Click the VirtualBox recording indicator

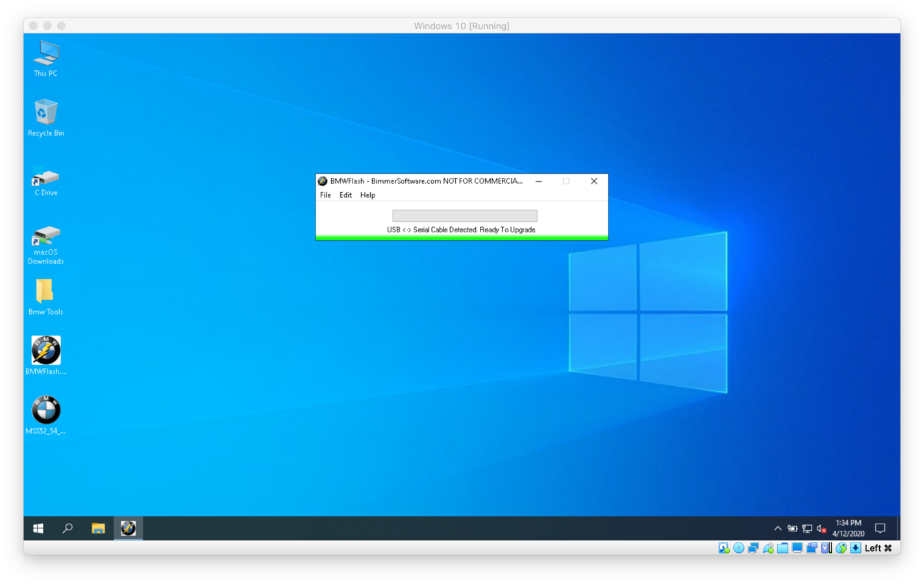coord(812,548)
